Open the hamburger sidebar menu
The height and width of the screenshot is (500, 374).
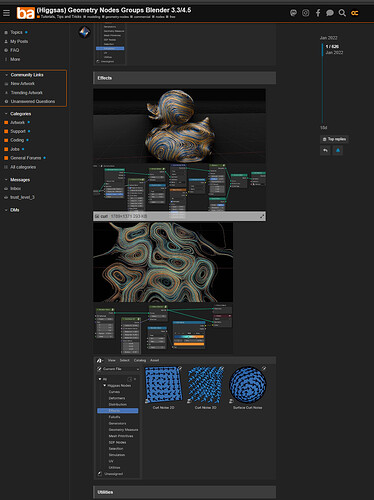pyautogui.click(x=6, y=13)
